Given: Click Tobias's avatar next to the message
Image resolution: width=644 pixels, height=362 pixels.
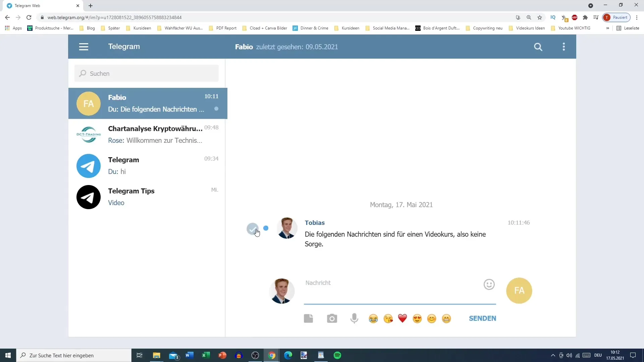Looking at the screenshot, I should tap(287, 228).
